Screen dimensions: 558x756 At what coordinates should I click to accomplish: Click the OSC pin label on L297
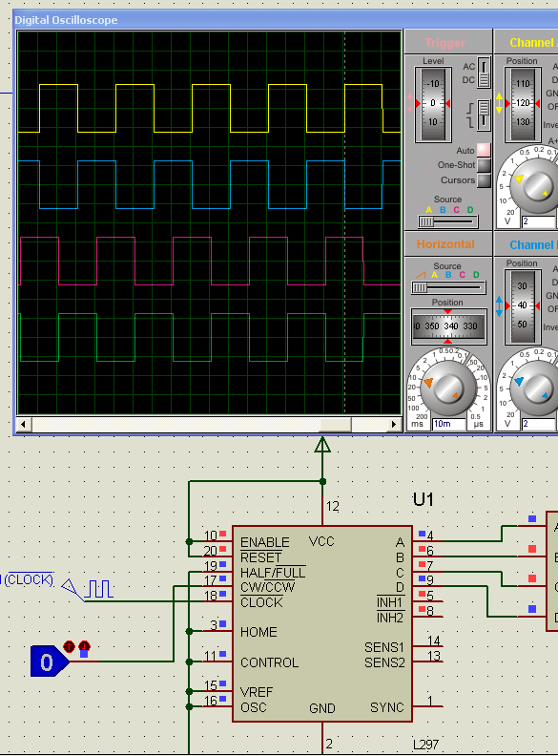254,707
